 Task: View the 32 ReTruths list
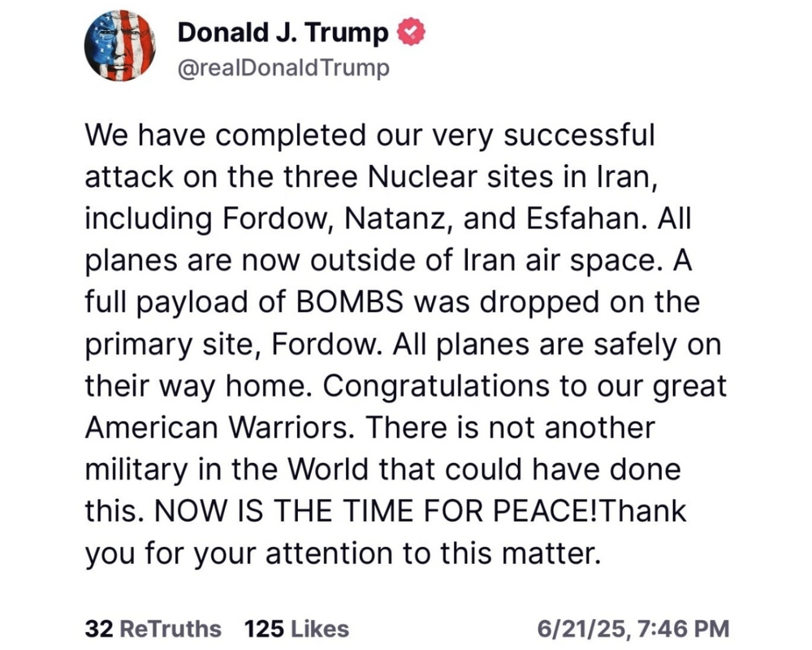click(152, 628)
